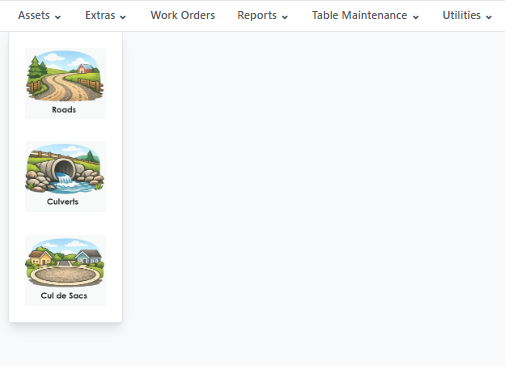Expand the Extras dropdown menu
Viewport: 505px width, 366px height.
pos(105,15)
